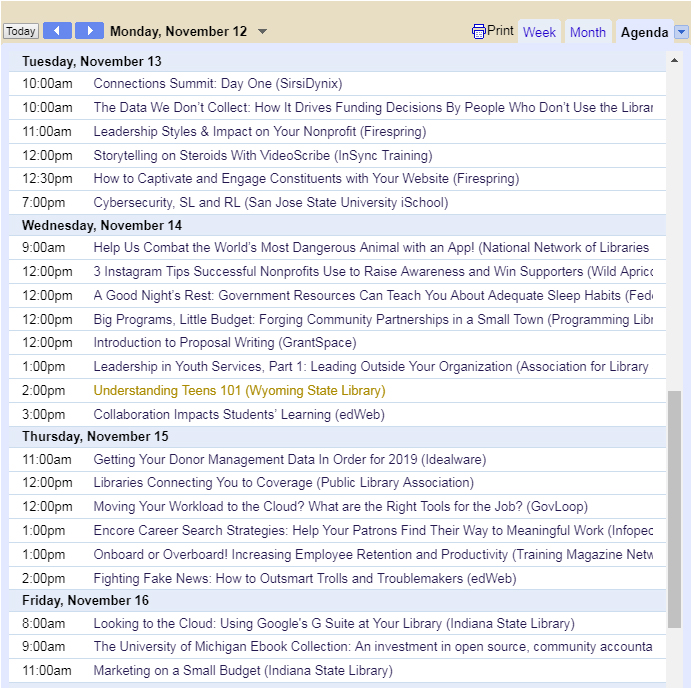694x688 pixels.
Task: Go to the previous date range
Action: [x=57, y=31]
